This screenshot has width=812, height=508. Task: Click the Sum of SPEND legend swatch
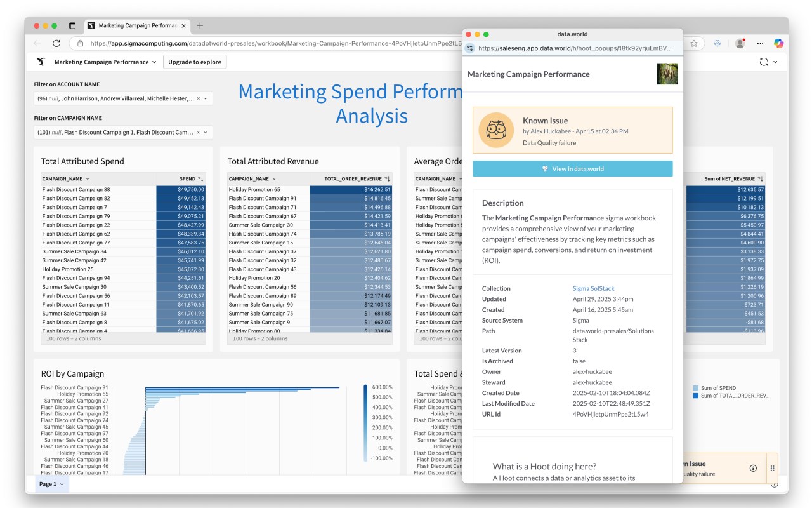pos(696,388)
